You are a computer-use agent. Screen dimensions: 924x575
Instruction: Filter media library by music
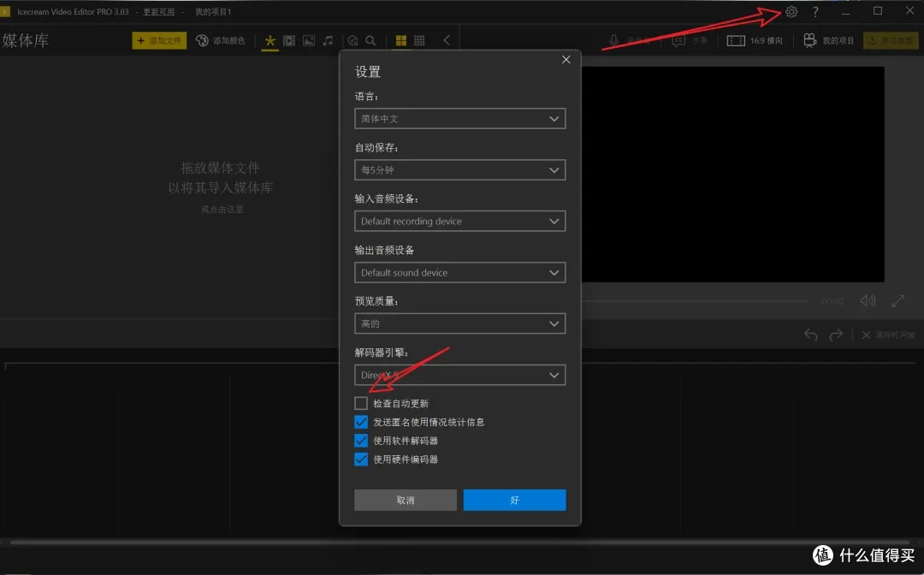(x=329, y=41)
